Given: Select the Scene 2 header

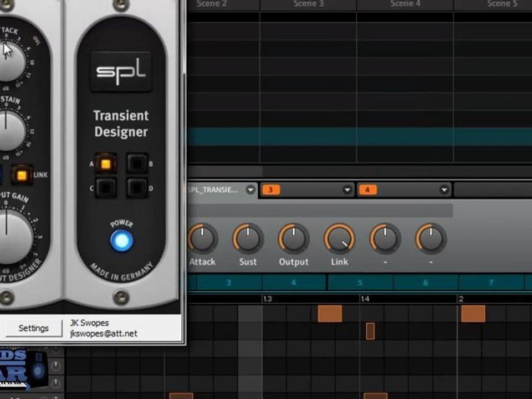Looking at the screenshot, I should 223,4.
